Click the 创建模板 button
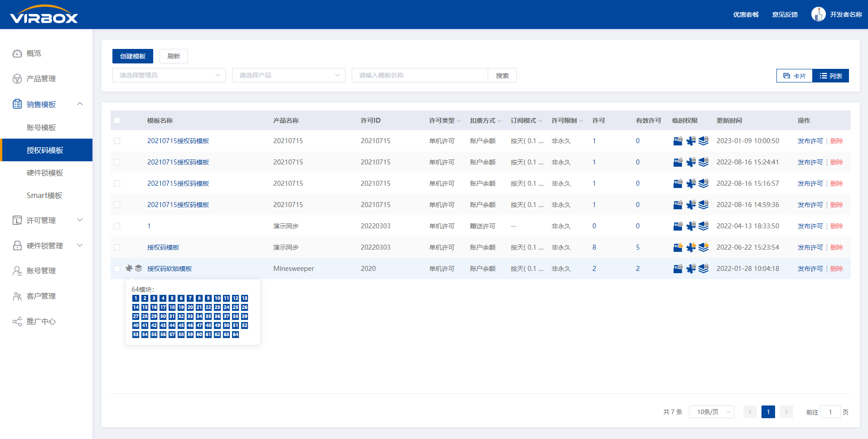Screen dimensions: 868x439 click(x=133, y=56)
